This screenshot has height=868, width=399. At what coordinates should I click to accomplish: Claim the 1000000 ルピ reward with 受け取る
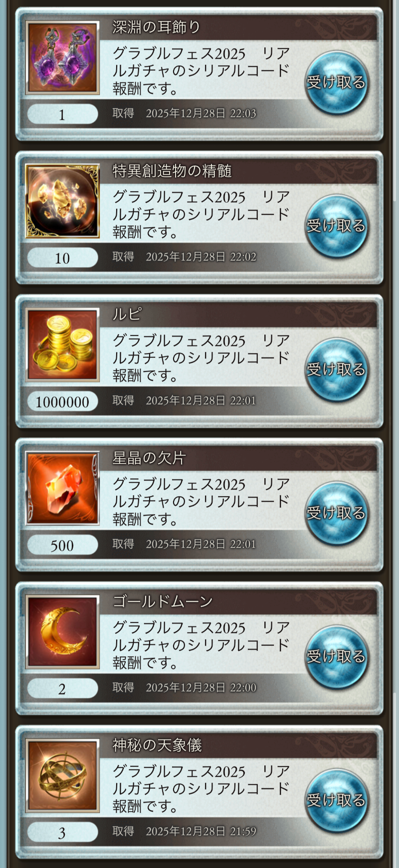click(337, 369)
